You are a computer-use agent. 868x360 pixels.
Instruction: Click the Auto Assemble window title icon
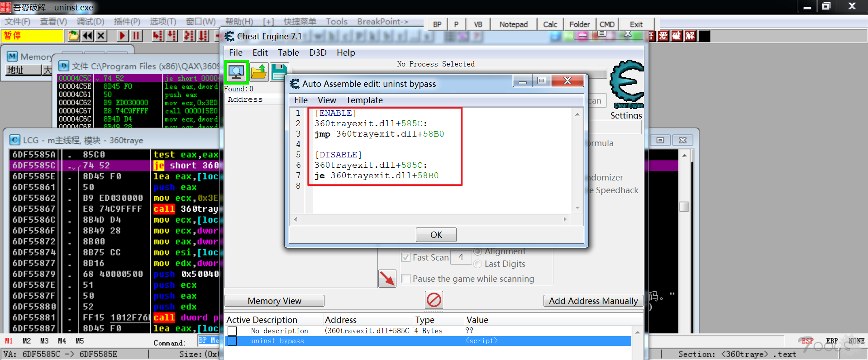pyautogui.click(x=295, y=84)
